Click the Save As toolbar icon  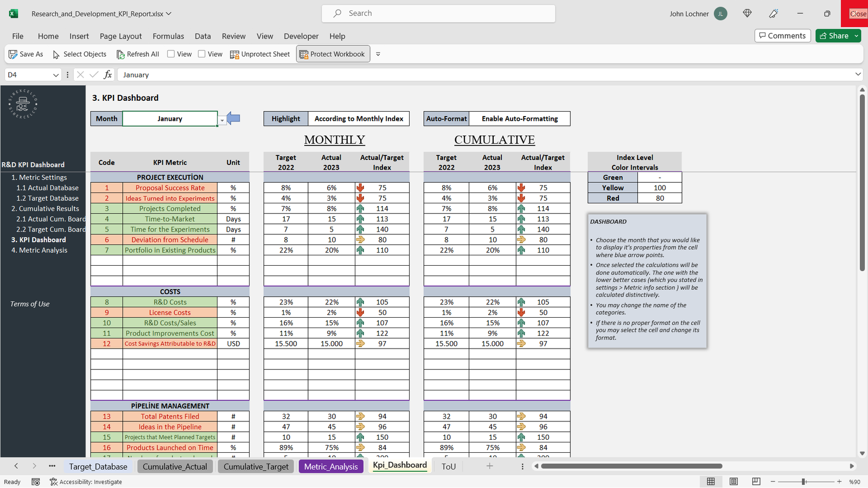(13, 54)
